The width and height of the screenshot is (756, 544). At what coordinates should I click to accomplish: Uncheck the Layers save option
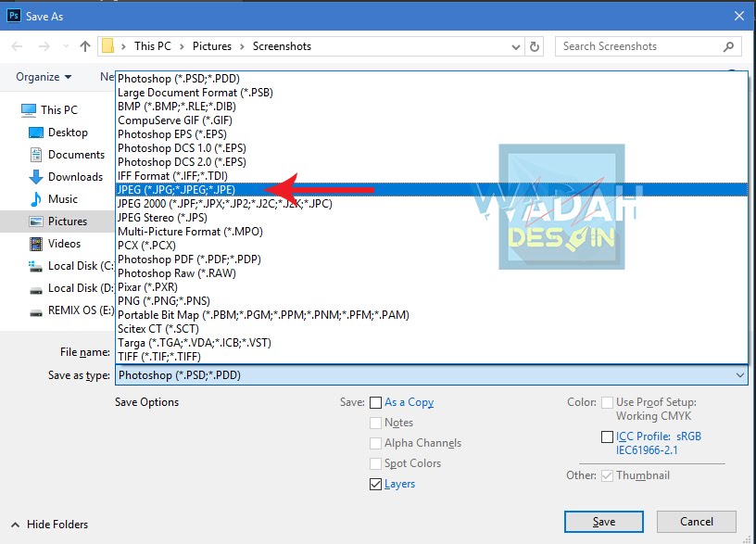(x=375, y=484)
